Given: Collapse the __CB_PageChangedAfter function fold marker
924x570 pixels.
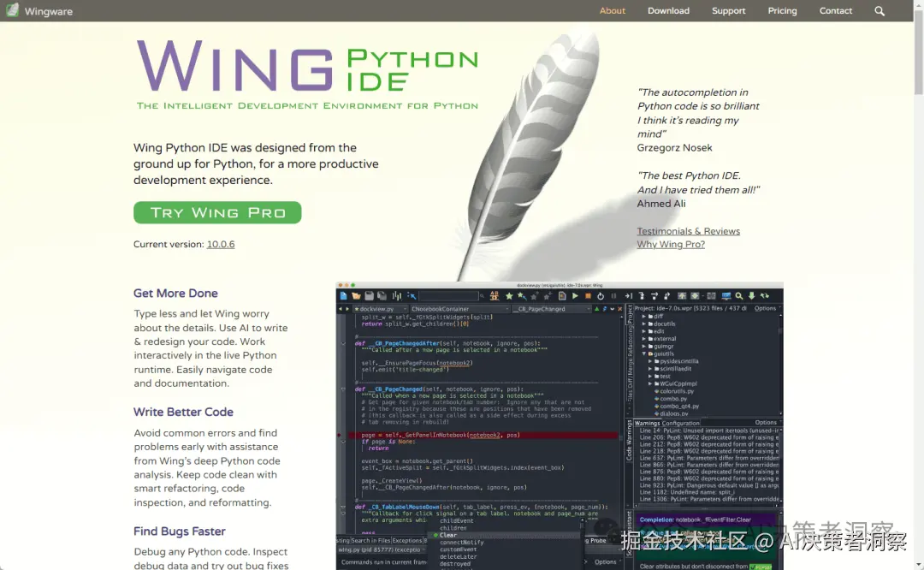Looking at the screenshot, I should click(343, 343).
